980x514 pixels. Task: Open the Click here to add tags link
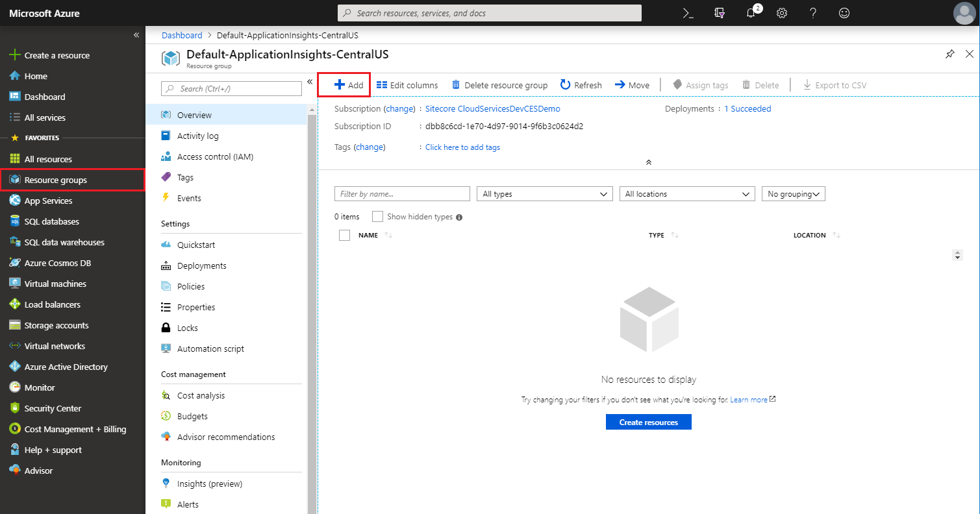click(x=462, y=147)
